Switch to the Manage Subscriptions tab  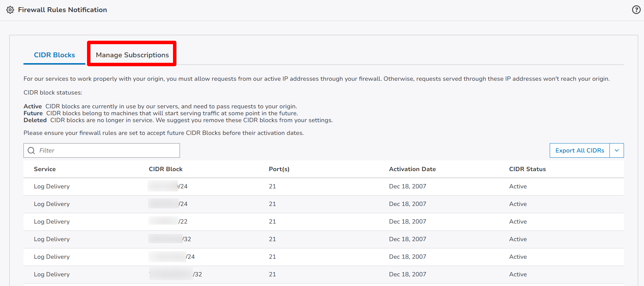[x=132, y=55]
